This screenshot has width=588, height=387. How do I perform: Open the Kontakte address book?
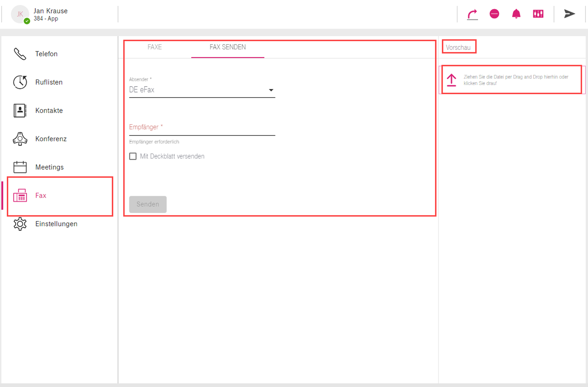coord(49,111)
